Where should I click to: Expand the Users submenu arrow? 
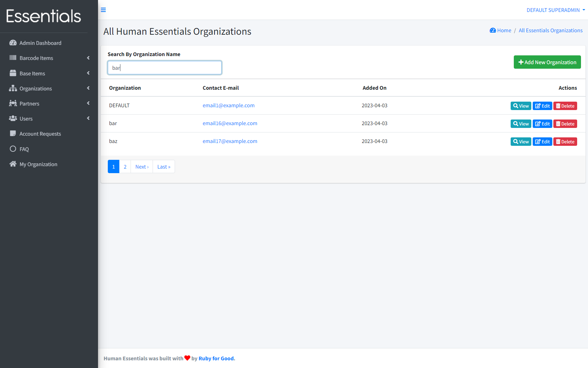click(x=88, y=118)
